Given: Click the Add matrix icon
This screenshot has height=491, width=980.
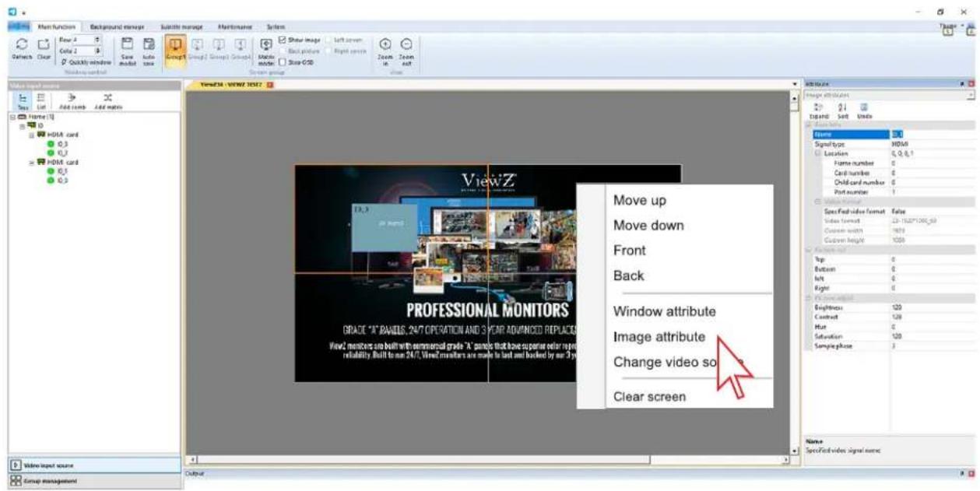Looking at the screenshot, I should [108, 99].
